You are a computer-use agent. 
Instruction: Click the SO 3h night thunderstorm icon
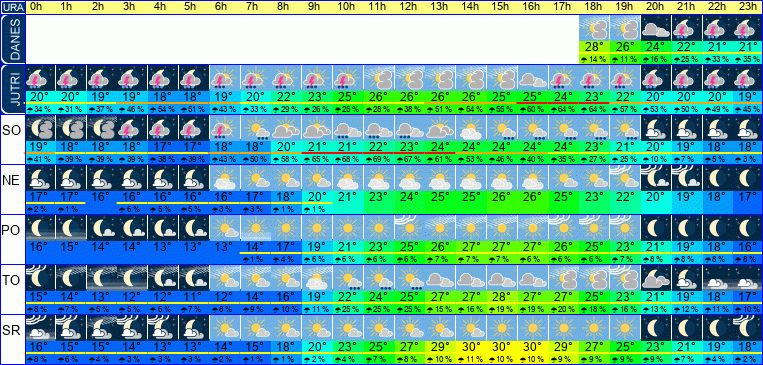[132, 128]
